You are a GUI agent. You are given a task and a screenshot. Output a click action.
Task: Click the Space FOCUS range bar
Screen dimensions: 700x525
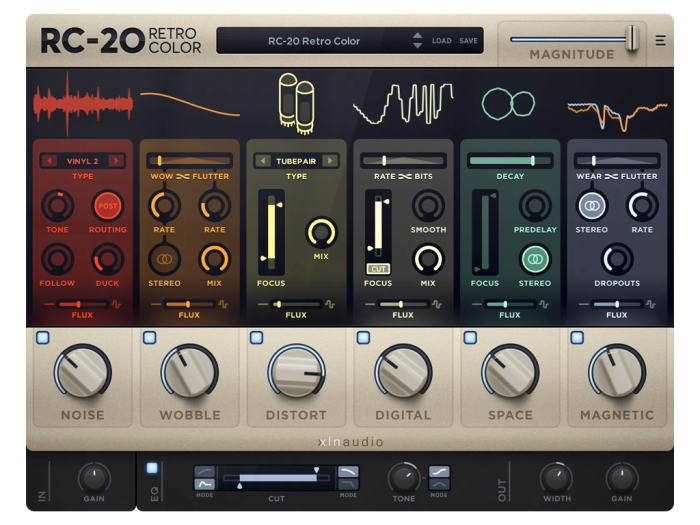485,232
